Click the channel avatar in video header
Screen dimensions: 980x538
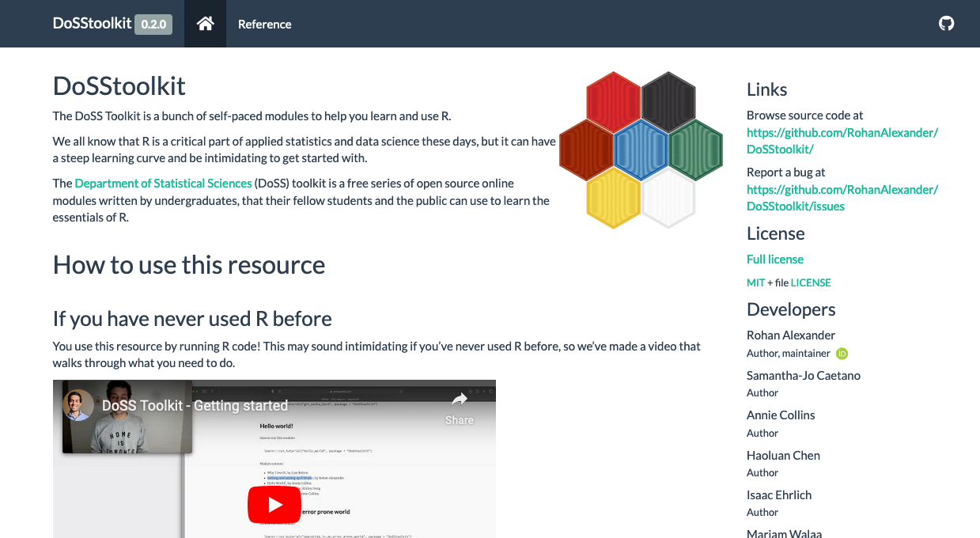click(x=78, y=405)
